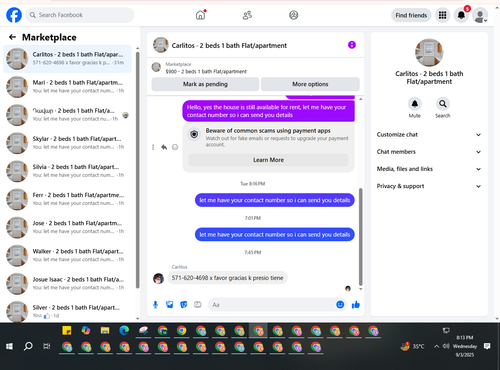Open the Facebook logo home link
Screen dimensions: 500x370
(14, 15)
